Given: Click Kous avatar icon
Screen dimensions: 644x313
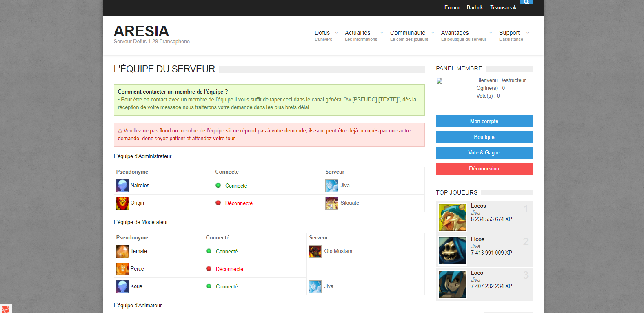Looking at the screenshot, I should (122, 286).
